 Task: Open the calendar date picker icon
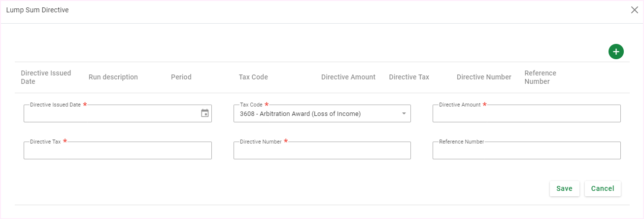point(205,113)
